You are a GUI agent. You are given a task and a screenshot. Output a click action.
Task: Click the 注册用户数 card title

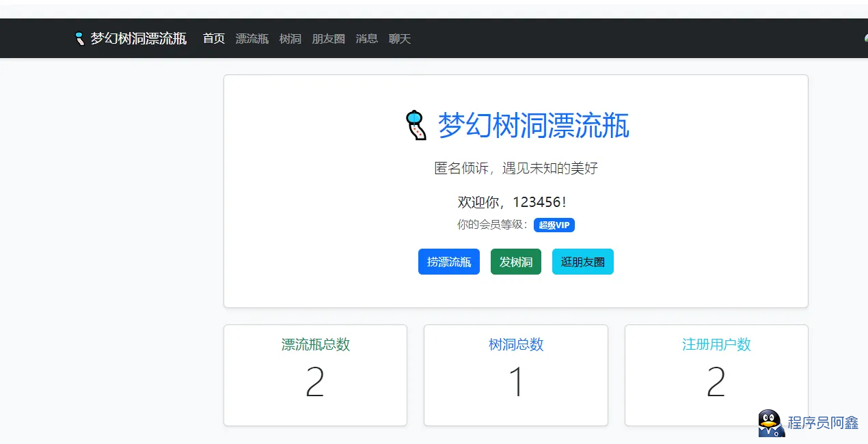tap(716, 345)
